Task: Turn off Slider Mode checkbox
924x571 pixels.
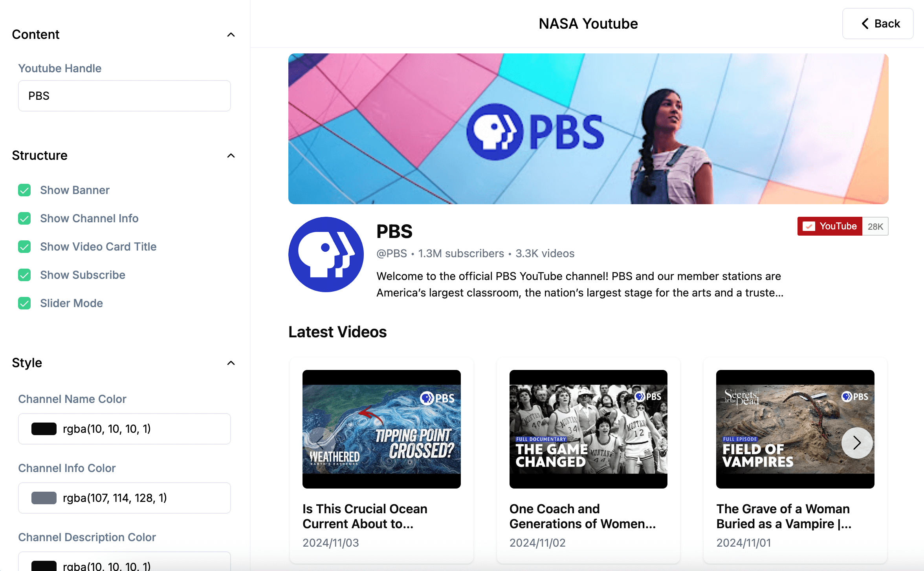Action: (24, 303)
